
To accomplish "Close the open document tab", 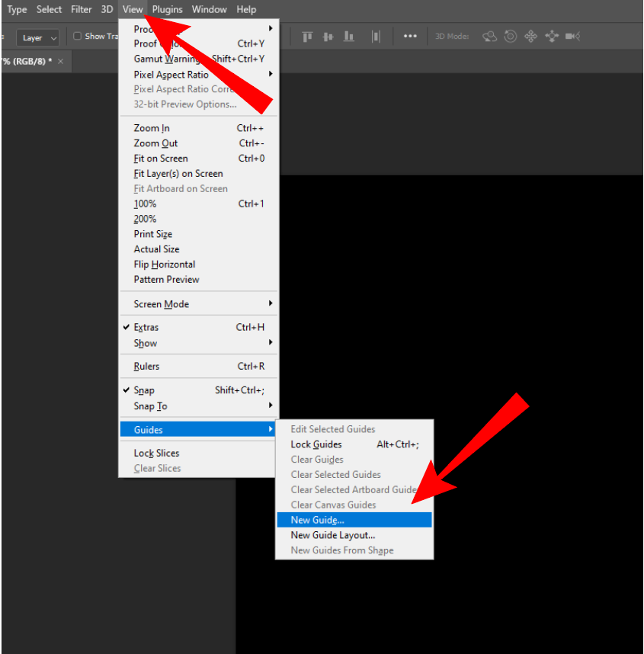I will click(x=61, y=61).
